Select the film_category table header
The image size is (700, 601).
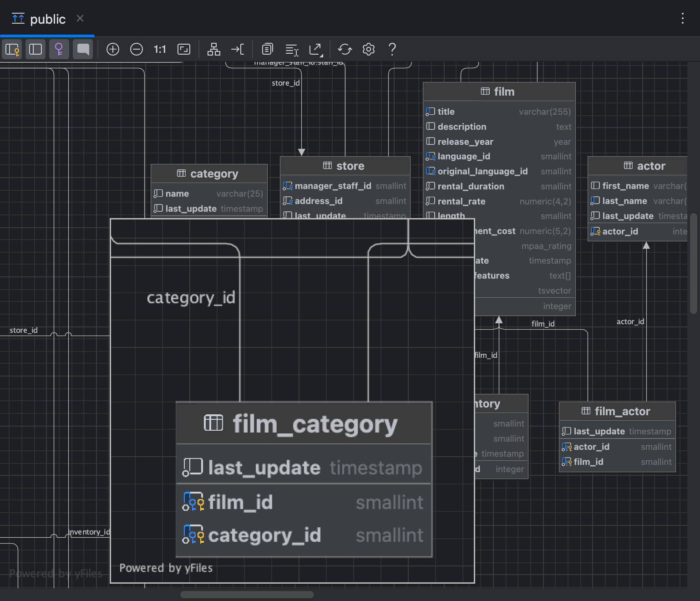[x=304, y=423]
